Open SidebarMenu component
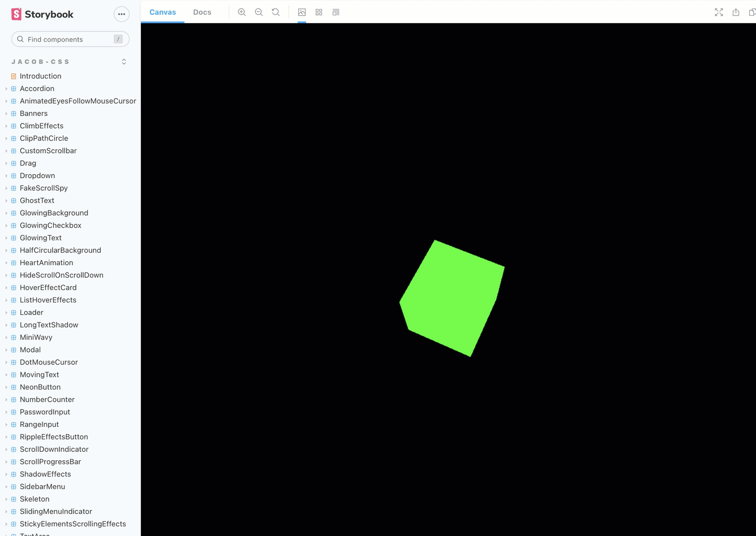Image resolution: width=756 pixels, height=536 pixels. point(42,486)
